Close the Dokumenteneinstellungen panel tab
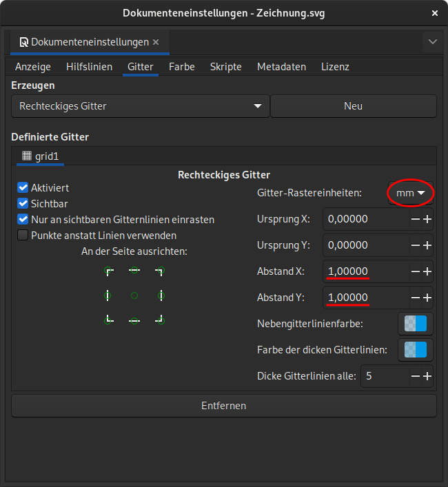The height and width of the screenshot is (487, 448). [156, 42]
